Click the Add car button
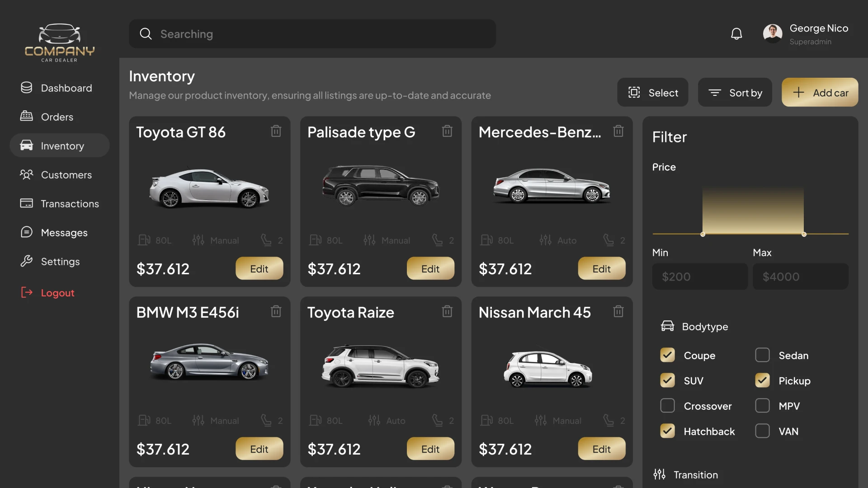The width and height of the screenshot is (868, 488). (x=820, y=92)
